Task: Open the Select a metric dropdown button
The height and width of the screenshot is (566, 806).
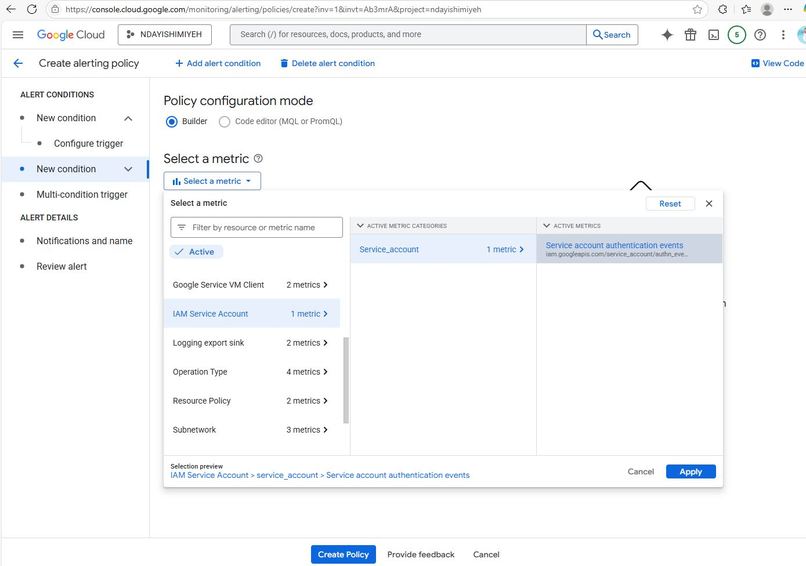Action: [212, 181]
